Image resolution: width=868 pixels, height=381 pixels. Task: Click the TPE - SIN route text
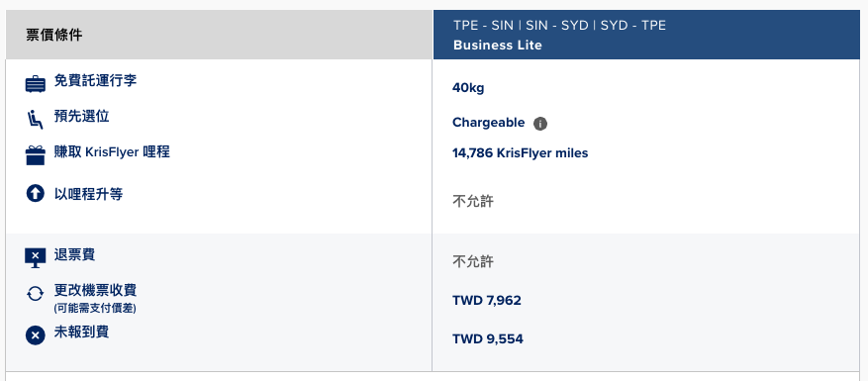click(x=483, y=26)
